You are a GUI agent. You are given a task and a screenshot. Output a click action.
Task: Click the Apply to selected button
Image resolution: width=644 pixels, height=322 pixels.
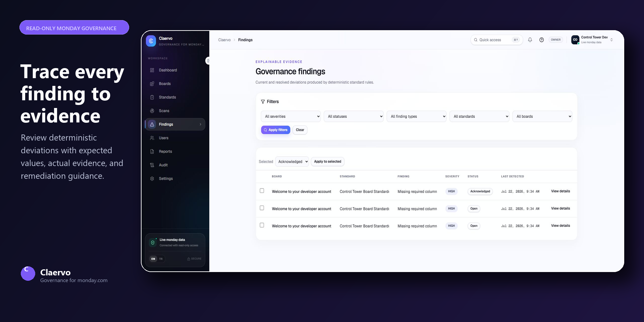pos(328,162)
